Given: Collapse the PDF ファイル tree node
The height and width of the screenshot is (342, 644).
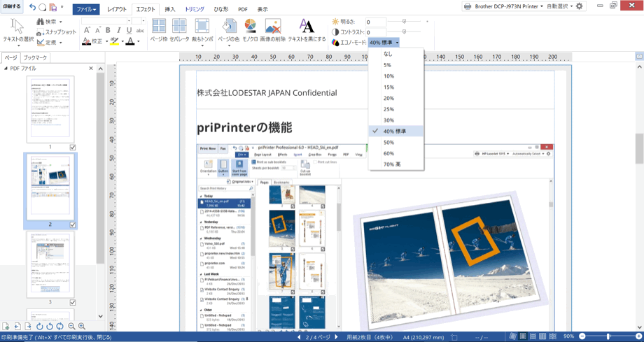Looking at the screenshot, I should (6, 68).
